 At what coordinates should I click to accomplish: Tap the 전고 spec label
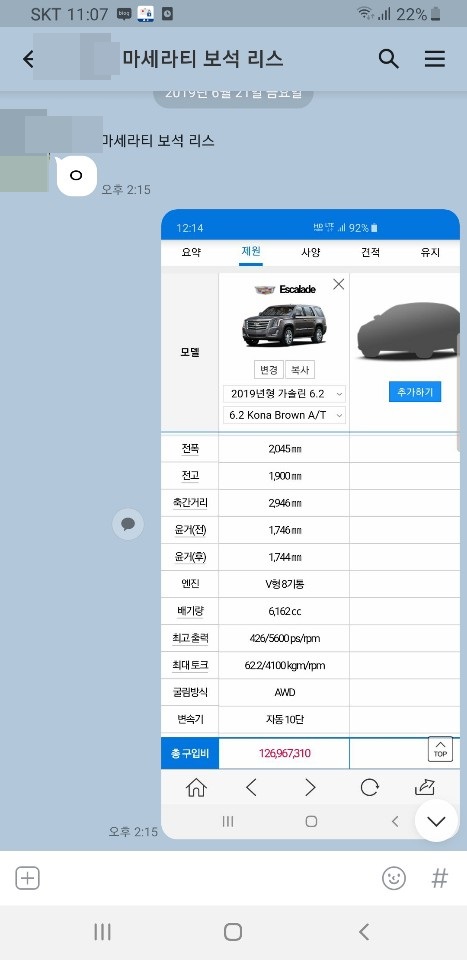tap(190, 476)
